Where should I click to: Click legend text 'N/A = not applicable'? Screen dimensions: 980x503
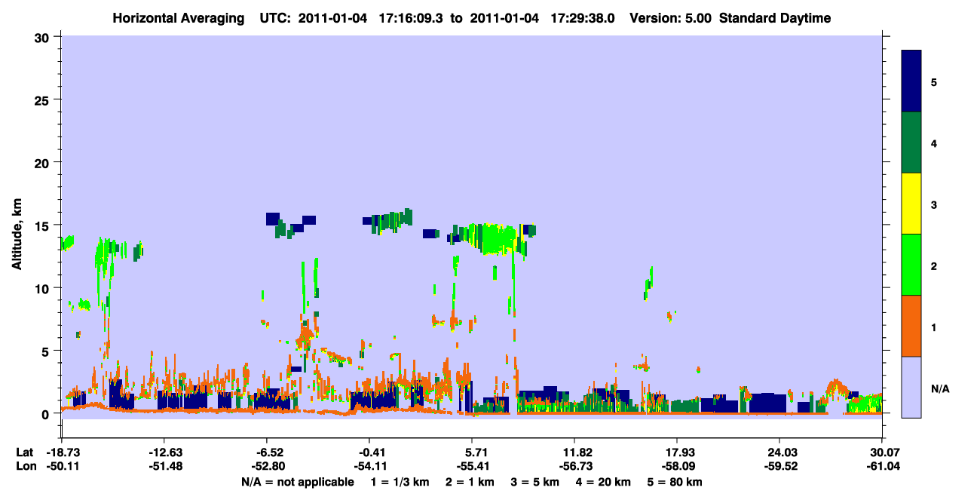[297, 482]
